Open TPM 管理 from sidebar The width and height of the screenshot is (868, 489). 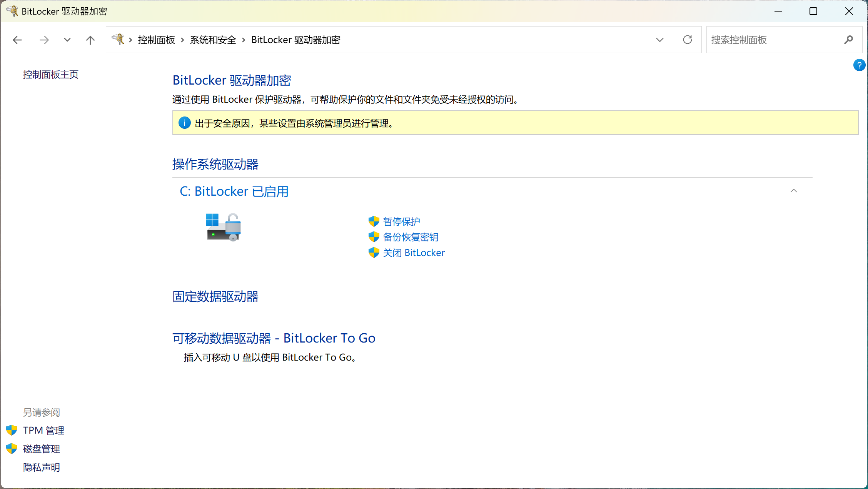(43, 430)
